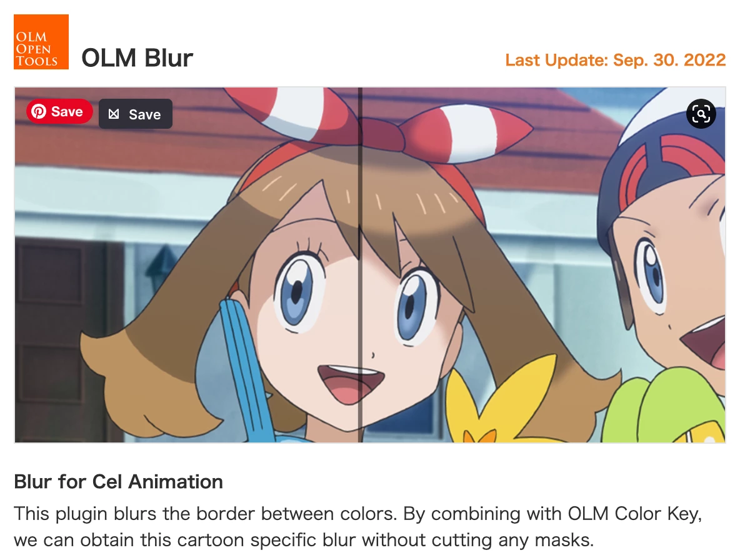Viewport: 750px width, 560px height.
Task: Click the vertical before/after divider line
Action: tap(360, 265)
